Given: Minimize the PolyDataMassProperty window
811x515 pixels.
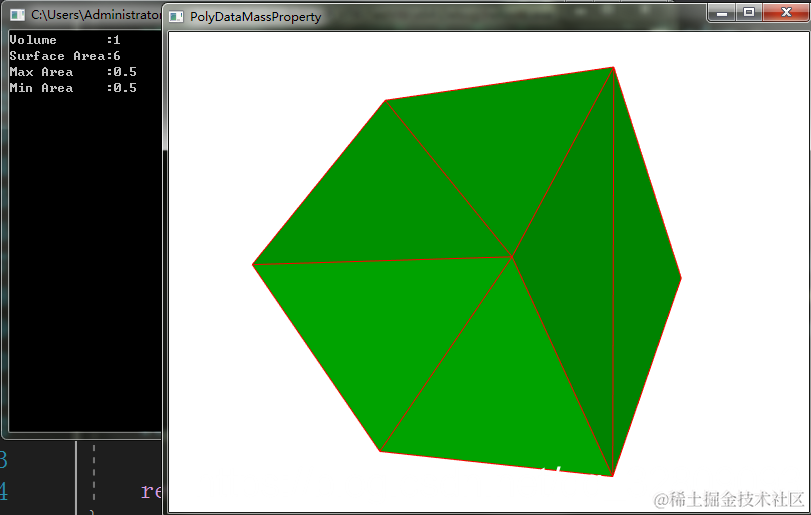Looking at the screenshot, I should (722, 12).
